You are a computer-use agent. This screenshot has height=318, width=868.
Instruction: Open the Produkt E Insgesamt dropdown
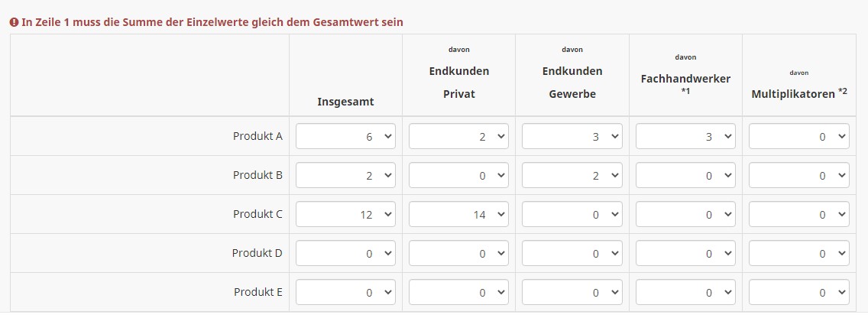tap(345, 292)
